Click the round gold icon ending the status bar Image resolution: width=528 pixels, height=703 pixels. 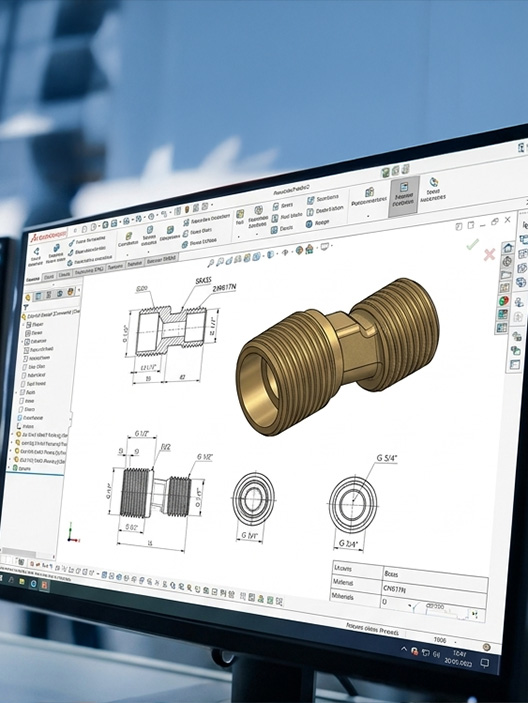pos(486,647)
